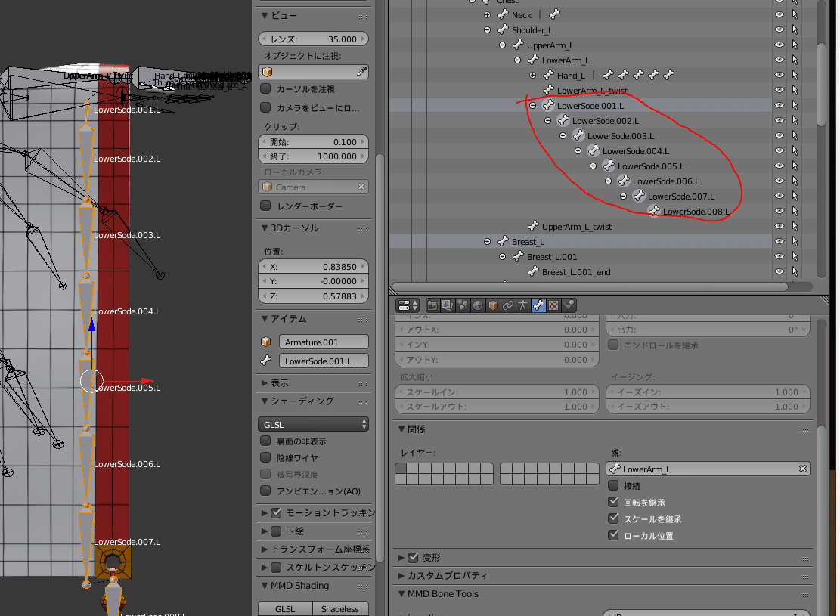Open the editor type selector in properties header
Screen dimensions: 840x616
click(x=408, y=305)
